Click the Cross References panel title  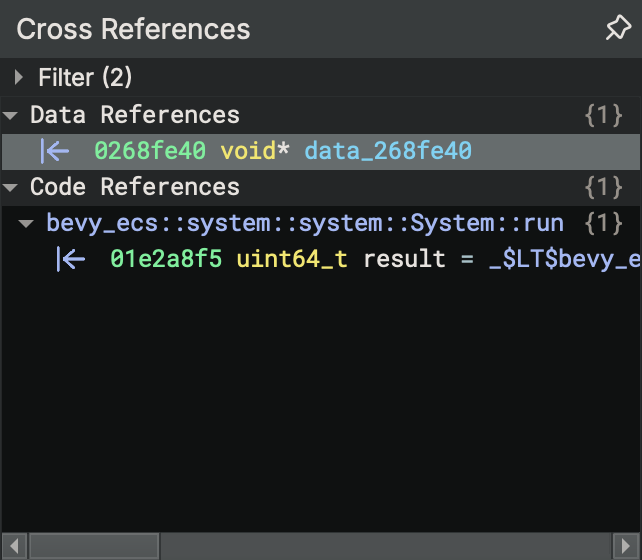[x=133, y=29]
